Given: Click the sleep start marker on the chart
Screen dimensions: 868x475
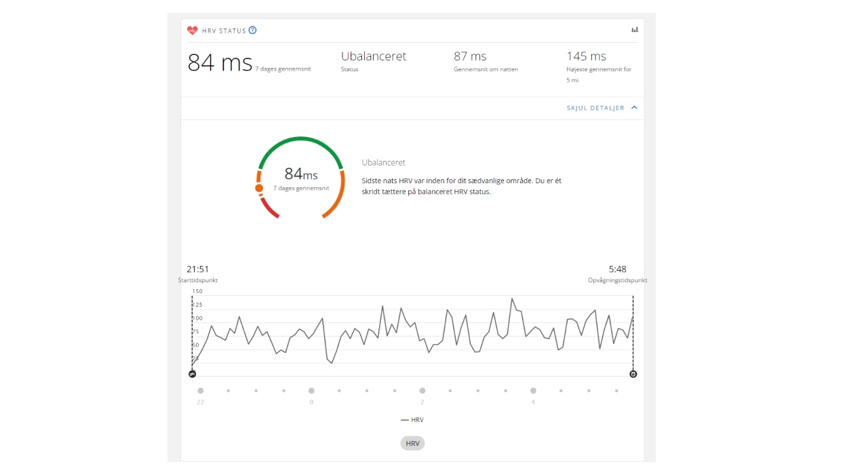Looking at the screenshot, I should click(192, 374).
